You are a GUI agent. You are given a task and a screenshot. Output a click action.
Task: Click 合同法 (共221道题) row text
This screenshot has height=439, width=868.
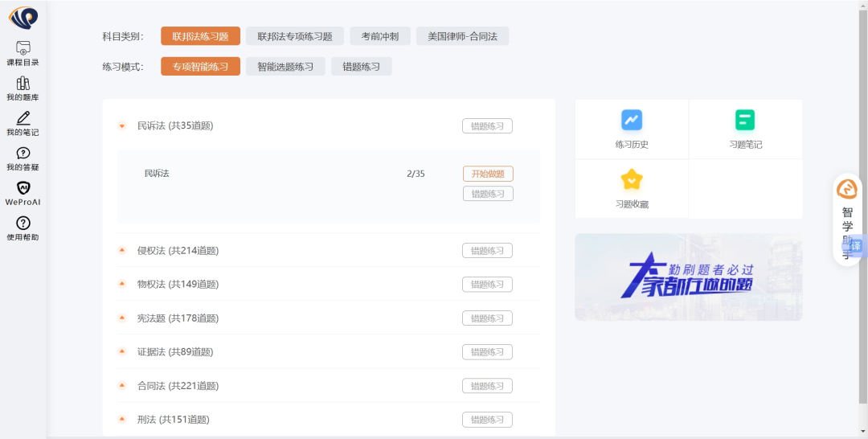coord(178,386)
